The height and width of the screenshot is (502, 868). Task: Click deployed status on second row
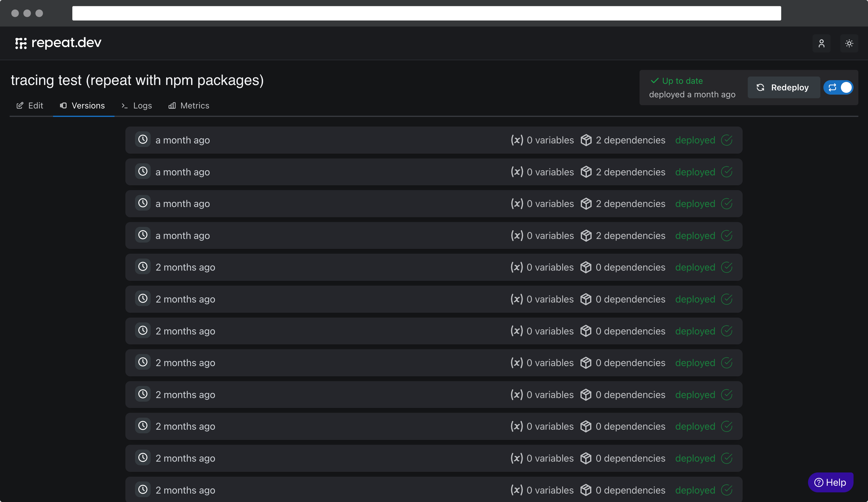pos(695,172)
